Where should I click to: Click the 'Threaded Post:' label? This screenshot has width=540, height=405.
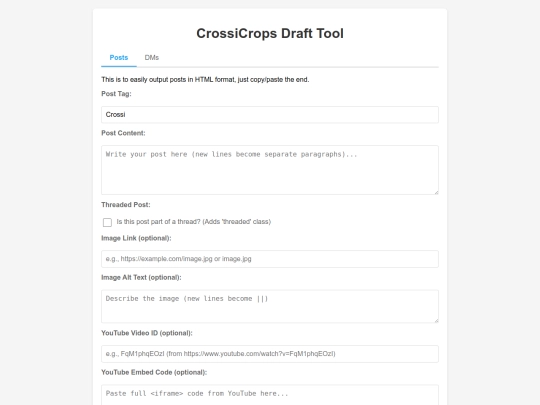[126, 205]
